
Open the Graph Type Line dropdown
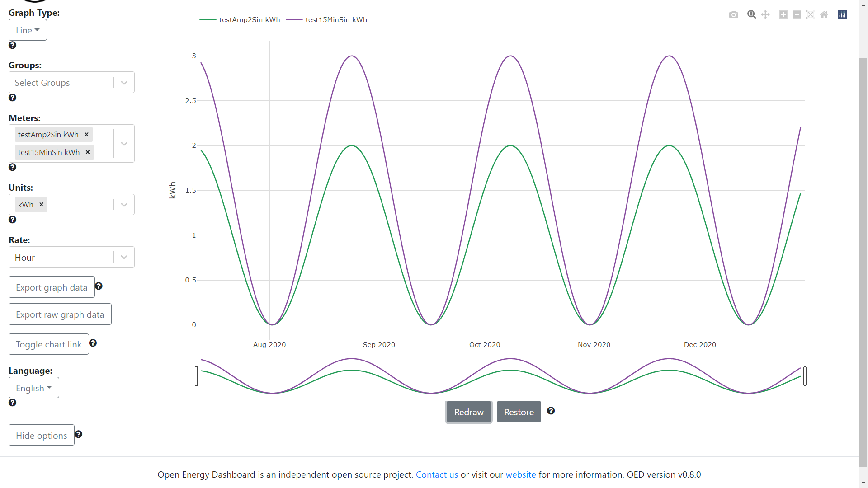click(27, 30)
